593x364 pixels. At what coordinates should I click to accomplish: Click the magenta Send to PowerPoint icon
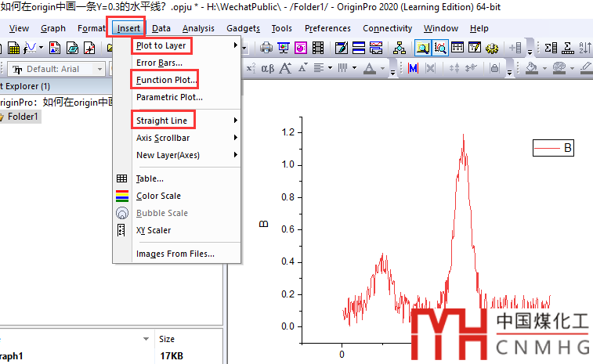pyautogui.click(x=301, y=48)
